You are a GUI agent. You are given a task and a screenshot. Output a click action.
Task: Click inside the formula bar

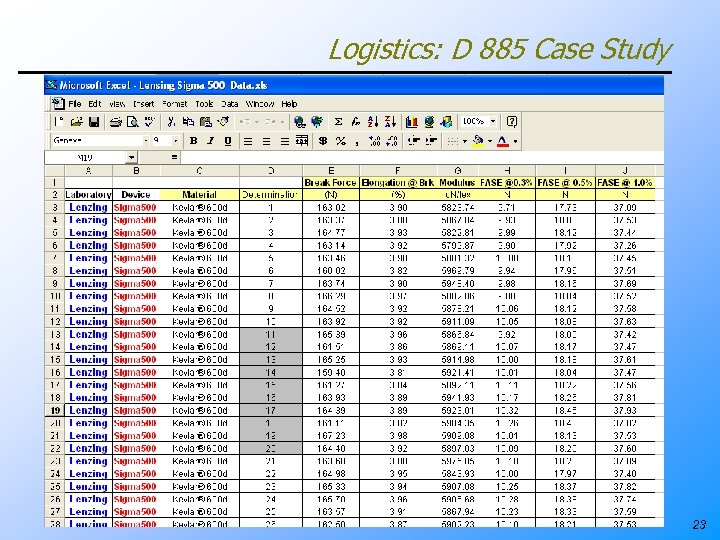(422, 158)
